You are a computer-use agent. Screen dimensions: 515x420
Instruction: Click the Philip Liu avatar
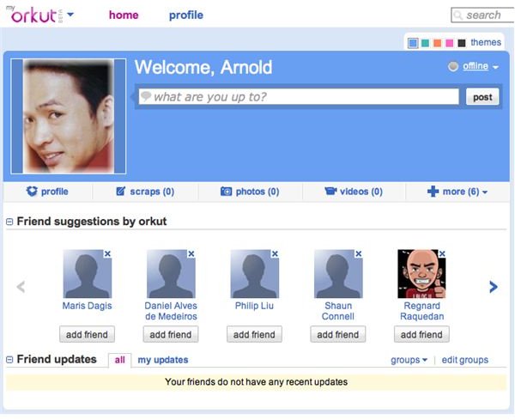coord(255,274)
